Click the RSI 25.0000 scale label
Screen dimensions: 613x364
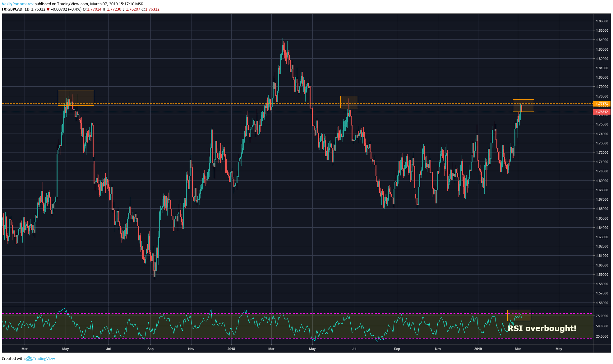(602, 336)
